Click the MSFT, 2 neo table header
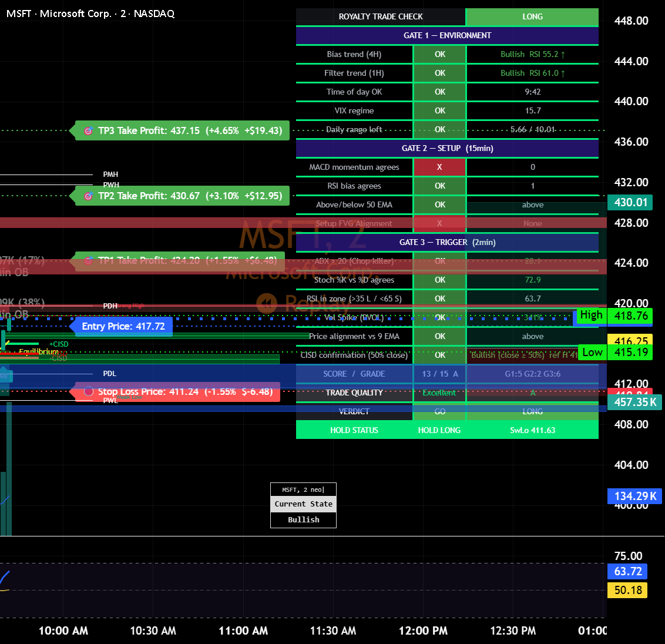The height and width of the screenshot is (644, 665). (304, 489)
